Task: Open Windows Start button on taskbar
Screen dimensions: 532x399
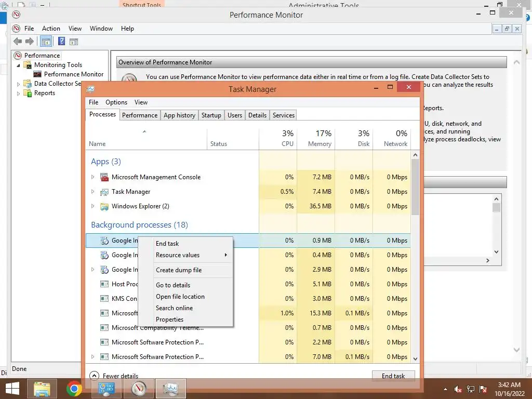Action: 12,389
